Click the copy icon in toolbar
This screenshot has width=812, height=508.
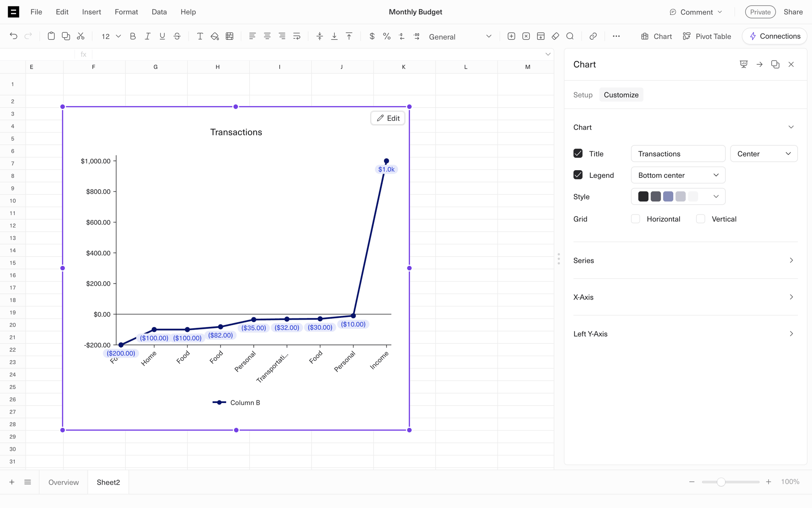pos(66,36)
